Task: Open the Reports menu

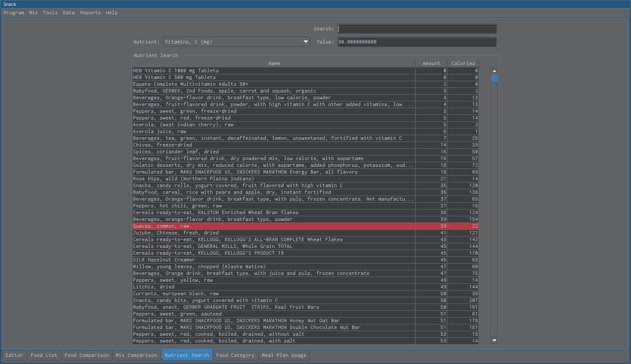Action: tap(90, 13)
